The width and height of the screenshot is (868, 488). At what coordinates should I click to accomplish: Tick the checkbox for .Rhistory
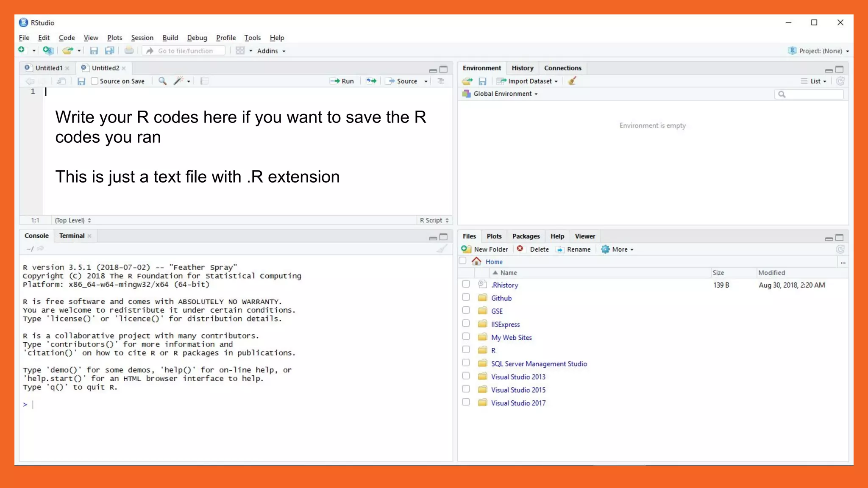466,284
